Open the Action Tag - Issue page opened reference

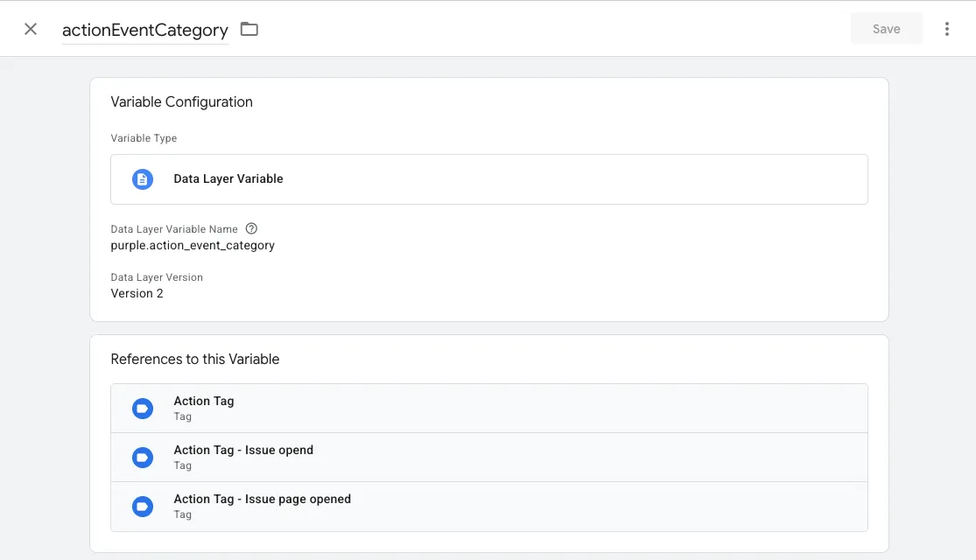pyautogui.click(x=489, y=507)
